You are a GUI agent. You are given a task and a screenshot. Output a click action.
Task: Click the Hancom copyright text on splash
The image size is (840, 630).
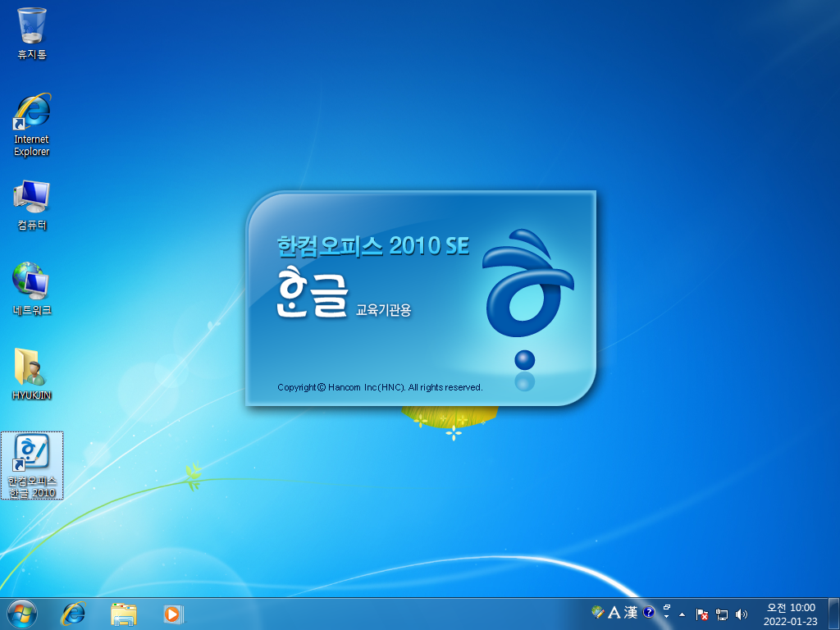point(380,387)
